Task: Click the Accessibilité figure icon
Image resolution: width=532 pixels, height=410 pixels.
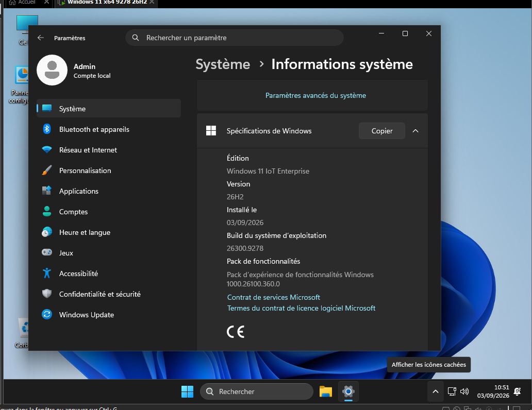Action: [47, 273]
